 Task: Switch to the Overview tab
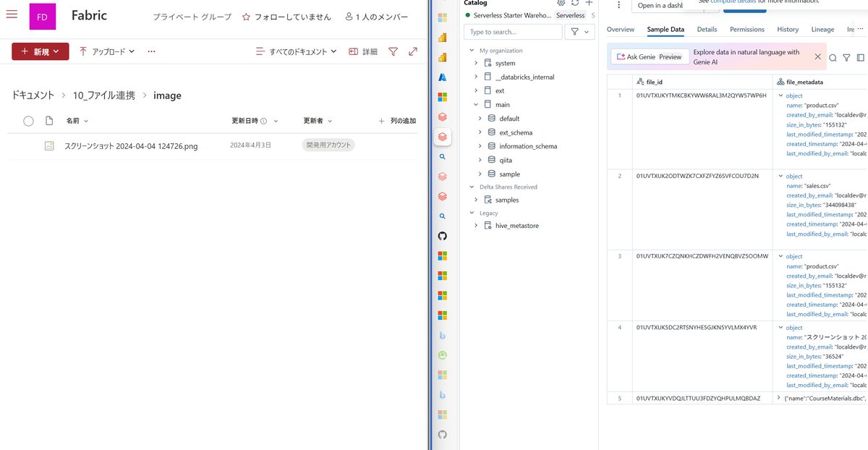[x=620, y=30]
